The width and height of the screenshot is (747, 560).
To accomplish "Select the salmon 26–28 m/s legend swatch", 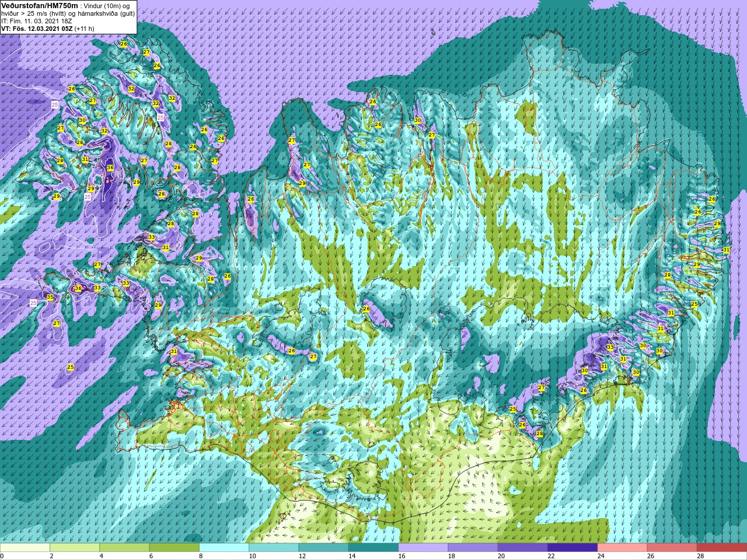I will pyautogui.click(x=672, y=548).
